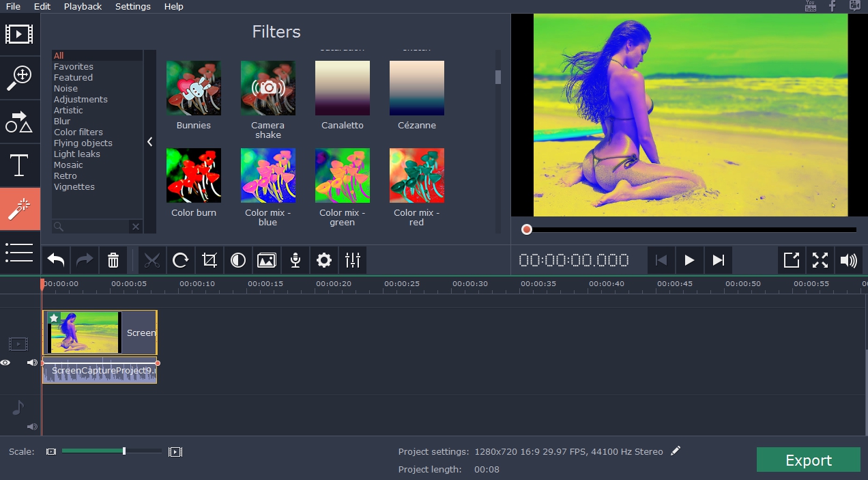Screen dimensions: 868x480
Task: Open the audio equalizer sliders icon
Action: pos(353,260)
